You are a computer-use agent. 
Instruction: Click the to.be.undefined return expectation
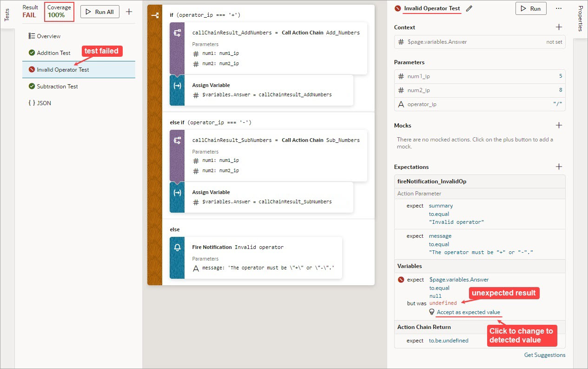pos(449,341)
